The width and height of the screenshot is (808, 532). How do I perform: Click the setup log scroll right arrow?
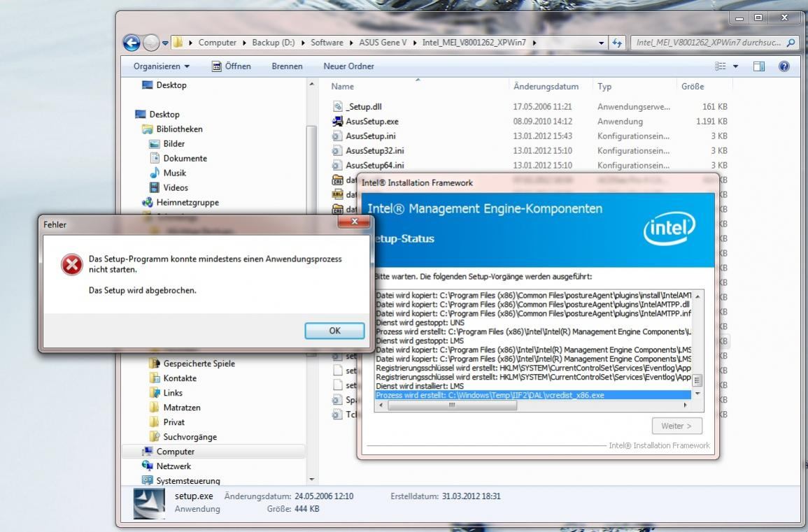point(686,405)
